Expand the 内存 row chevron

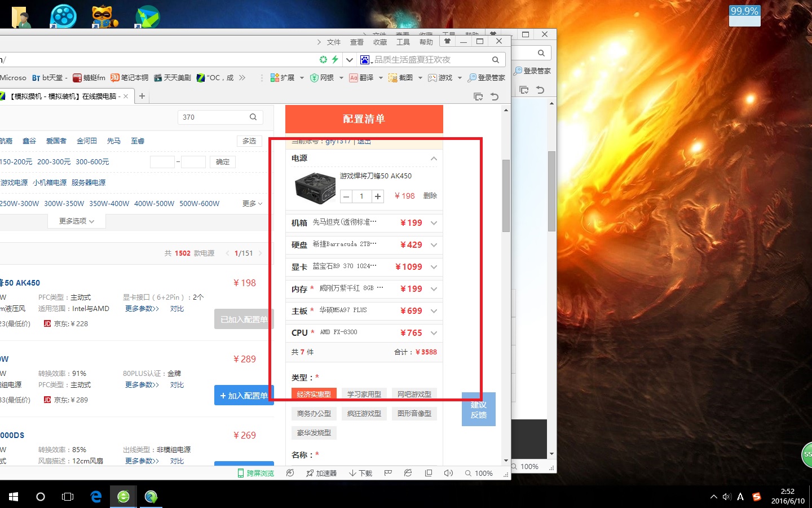coord(434,289)
